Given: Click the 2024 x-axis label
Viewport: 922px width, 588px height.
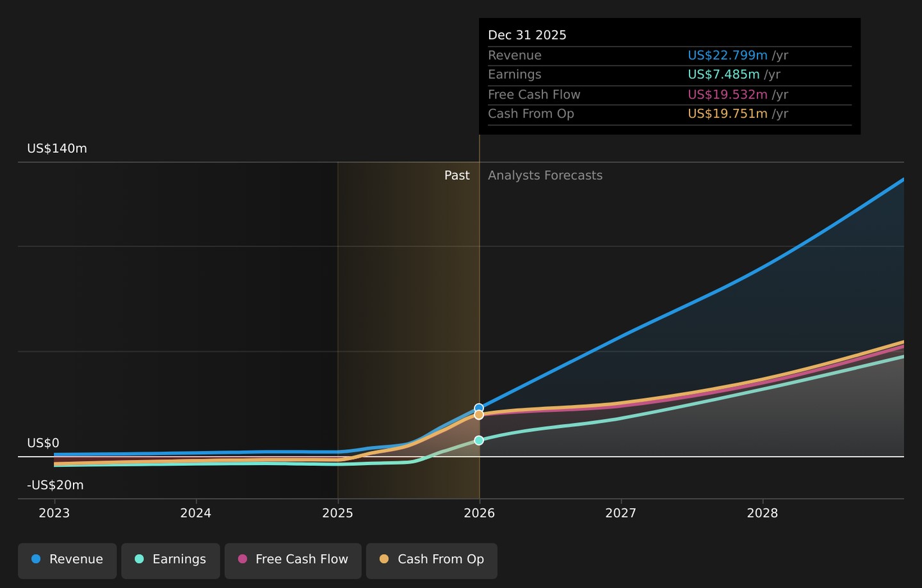Looking at the screenshot, I should (x=196, y=513).
